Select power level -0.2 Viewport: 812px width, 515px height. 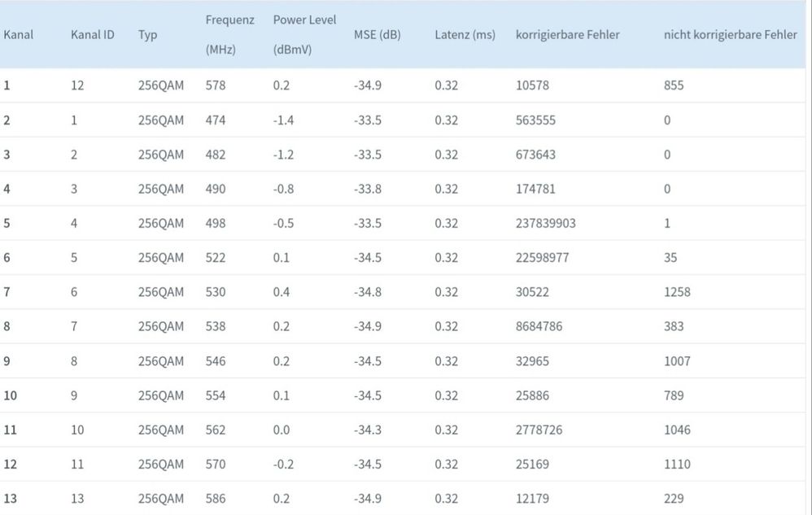pos(283,465)
